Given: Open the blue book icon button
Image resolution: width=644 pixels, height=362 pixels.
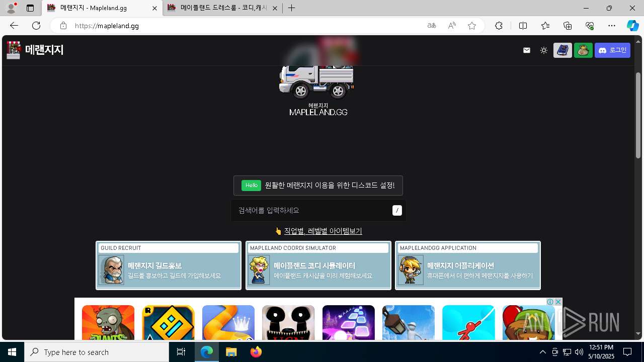Looking at the screenshot, I should tap(562, 50).
